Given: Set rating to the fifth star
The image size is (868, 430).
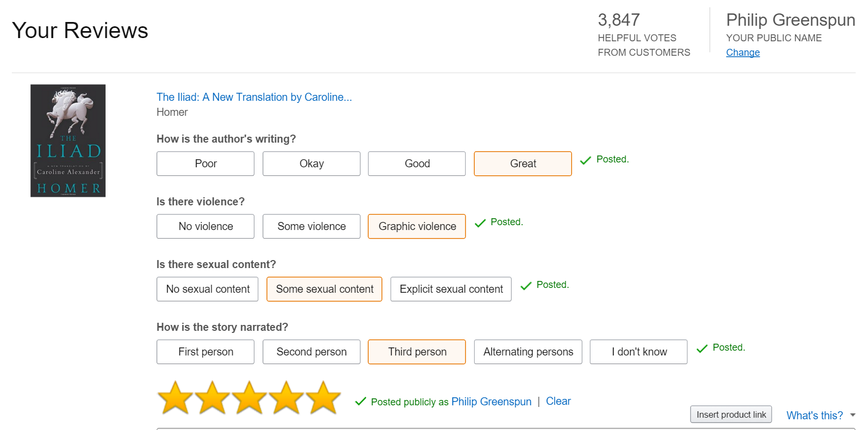Looking at the screenshot, I should coord(323,398).
